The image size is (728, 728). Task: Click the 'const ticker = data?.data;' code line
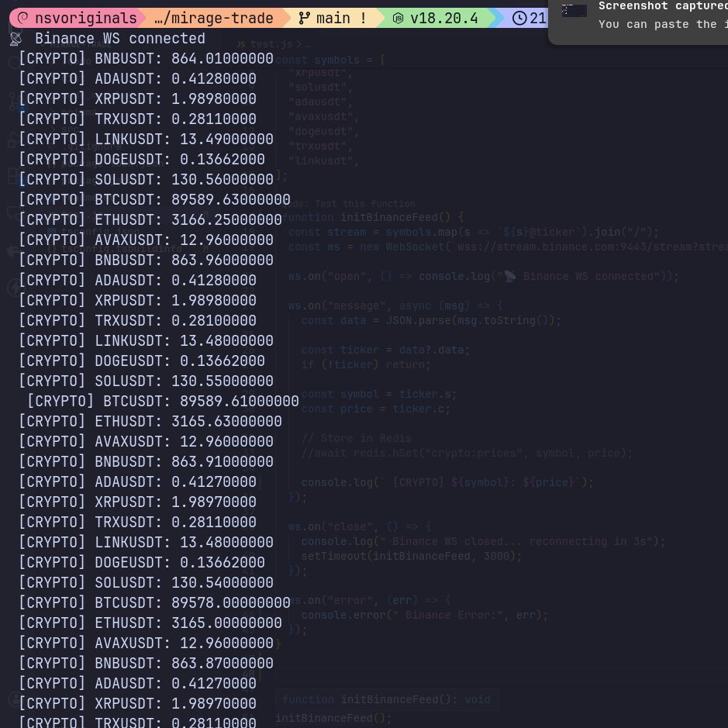385,350
